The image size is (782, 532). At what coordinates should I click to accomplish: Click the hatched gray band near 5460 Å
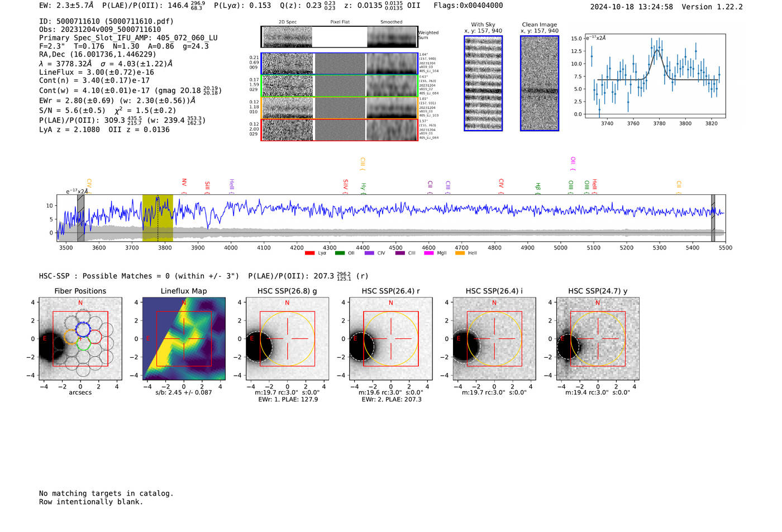(713, 218)
